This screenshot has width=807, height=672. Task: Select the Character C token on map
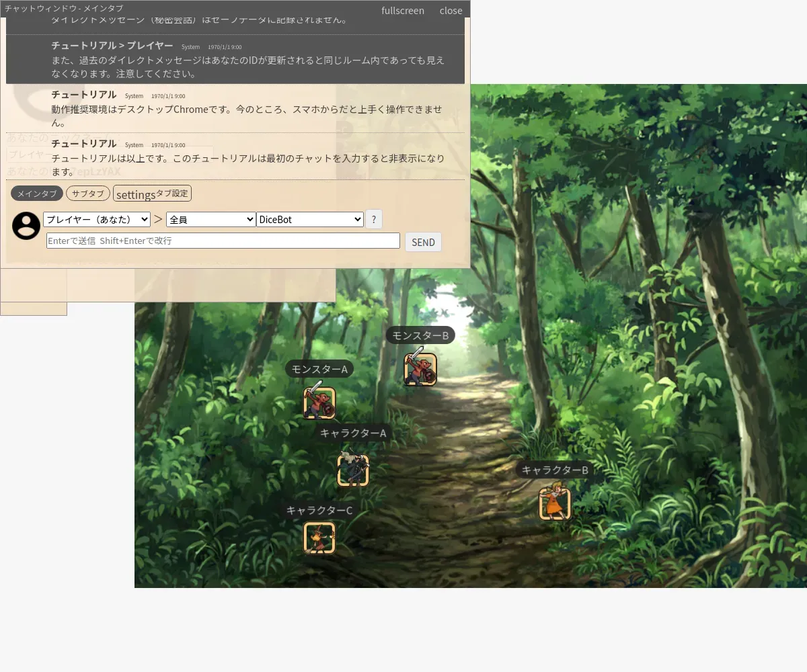(x=319, y=538)
